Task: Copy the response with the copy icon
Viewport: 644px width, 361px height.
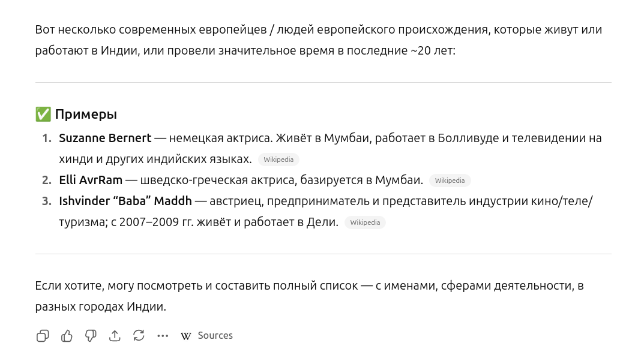Action: coord(43,336)
